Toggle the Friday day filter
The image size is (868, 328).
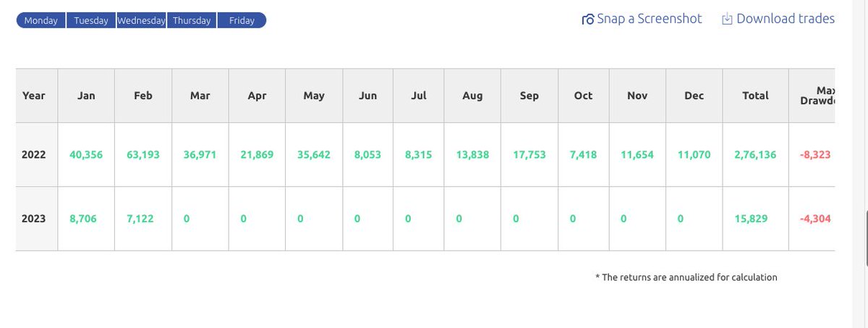tap(242, 20)
